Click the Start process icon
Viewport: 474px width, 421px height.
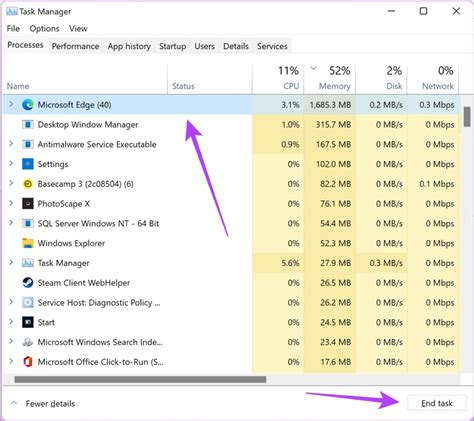click(28, 322)
